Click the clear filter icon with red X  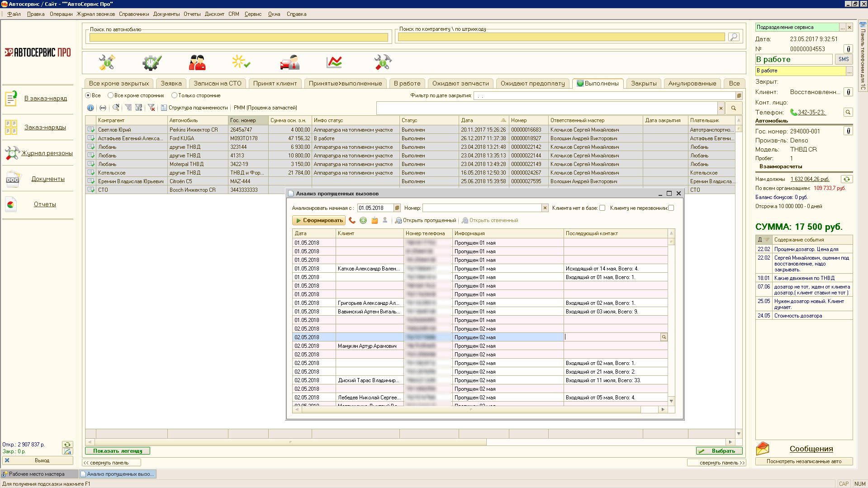pyautogui.click(x=152, y=108)
